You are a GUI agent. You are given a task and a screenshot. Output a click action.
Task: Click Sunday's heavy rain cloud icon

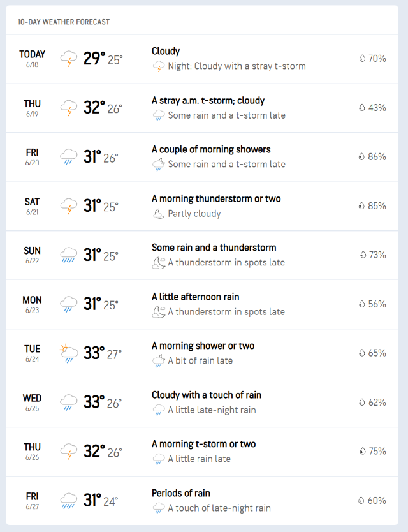click(x=69, y=255)
